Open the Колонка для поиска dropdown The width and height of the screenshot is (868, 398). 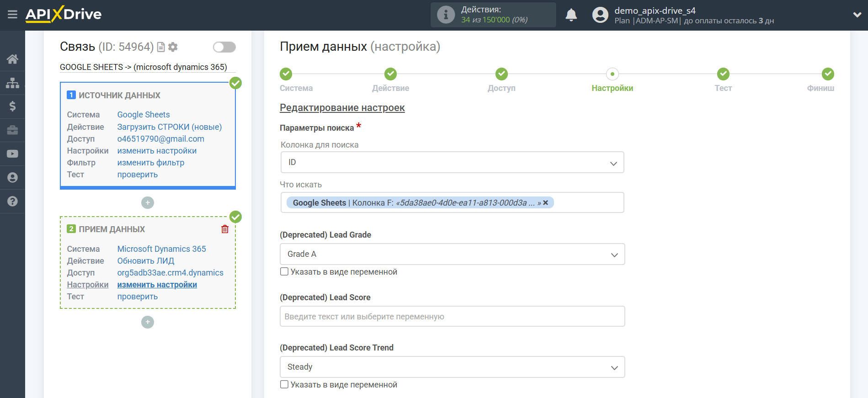452,162
